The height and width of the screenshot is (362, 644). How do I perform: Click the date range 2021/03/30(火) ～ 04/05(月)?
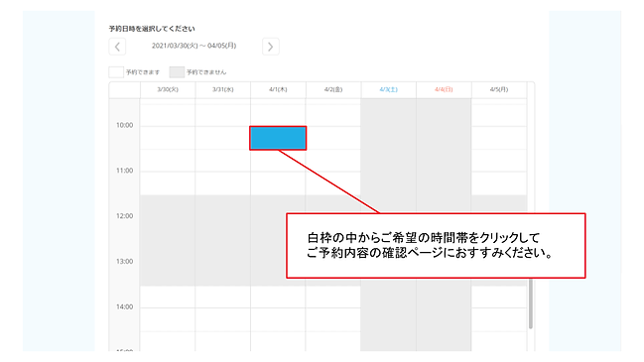click(193, 46)
